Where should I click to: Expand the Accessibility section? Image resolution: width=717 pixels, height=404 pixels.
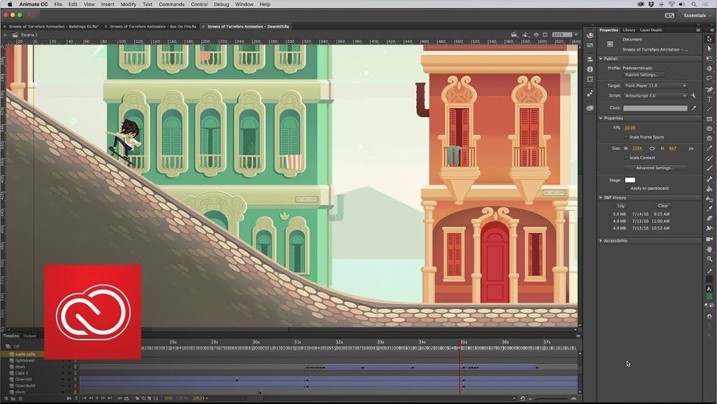coord(601,240)
